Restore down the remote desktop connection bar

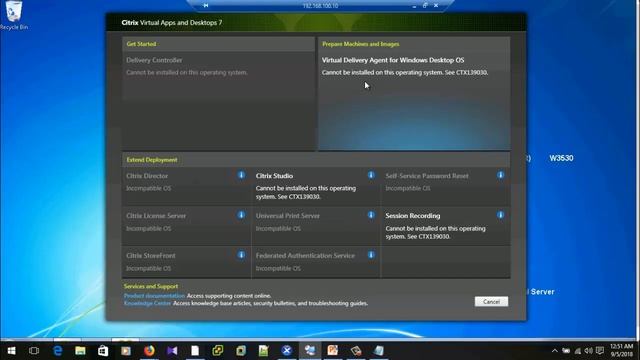(x=425, y=6)
